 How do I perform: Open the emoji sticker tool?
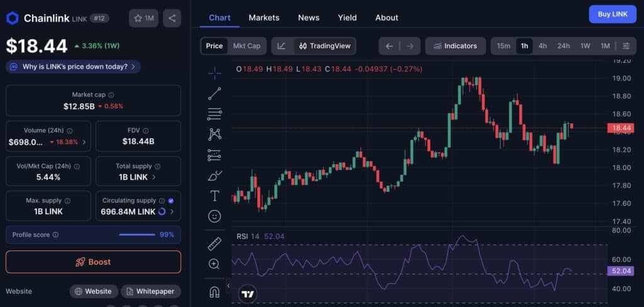click(214, 216)
